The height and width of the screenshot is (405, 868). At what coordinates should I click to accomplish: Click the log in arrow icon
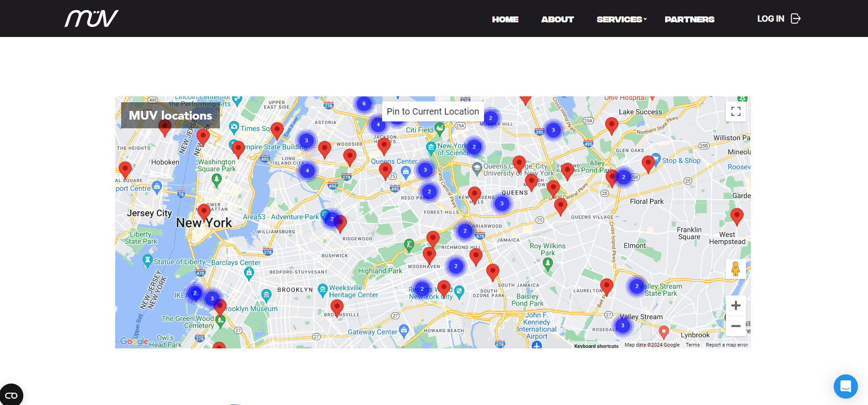coord(795,19)
